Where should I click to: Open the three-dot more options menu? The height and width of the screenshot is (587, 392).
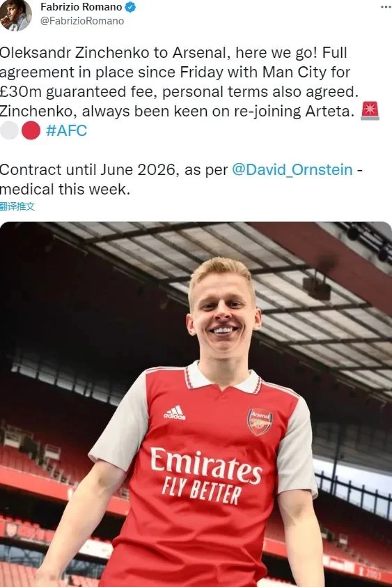386,7
